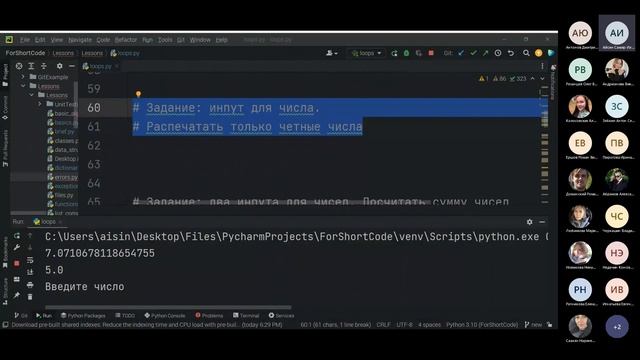Click the select opened file icon in the Project panel
Screen dimensions: 640x360
19,66
